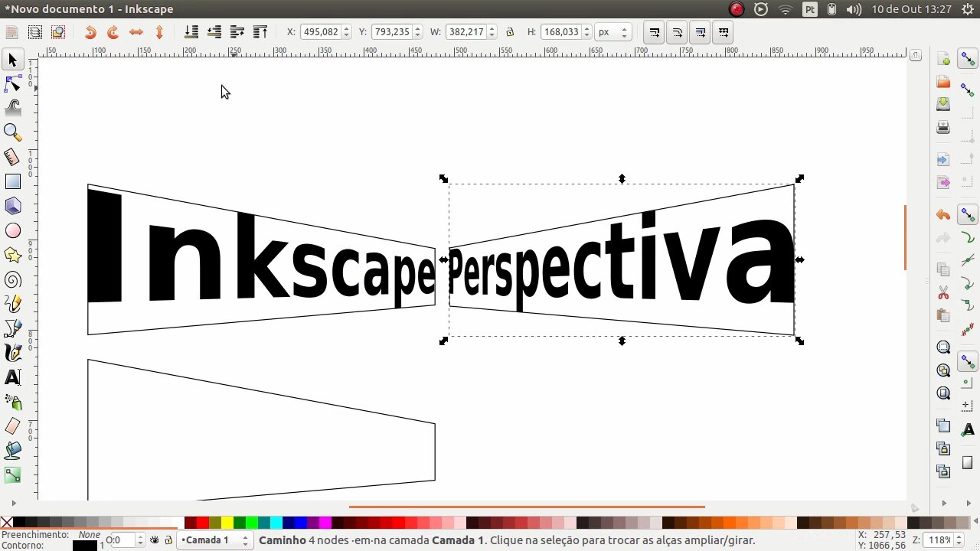The image size is (980, 551).
Task: Toggle move gradients with object
Action: (x=700, y=32)
